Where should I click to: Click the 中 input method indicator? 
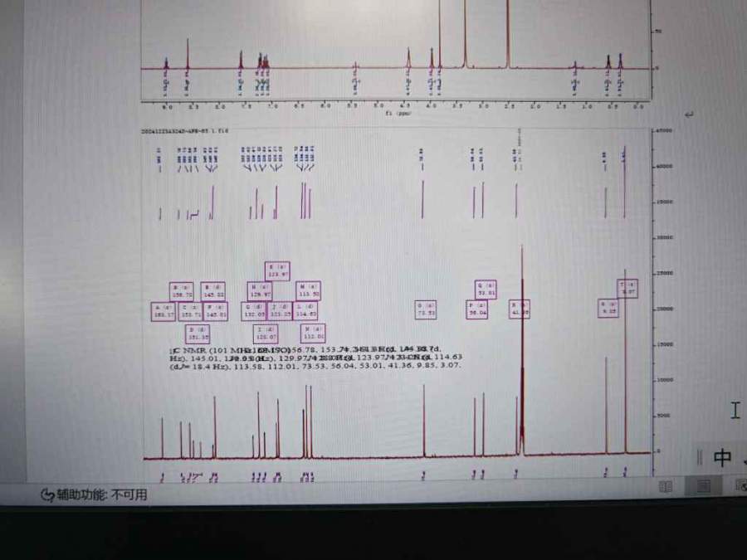(722, 458)
